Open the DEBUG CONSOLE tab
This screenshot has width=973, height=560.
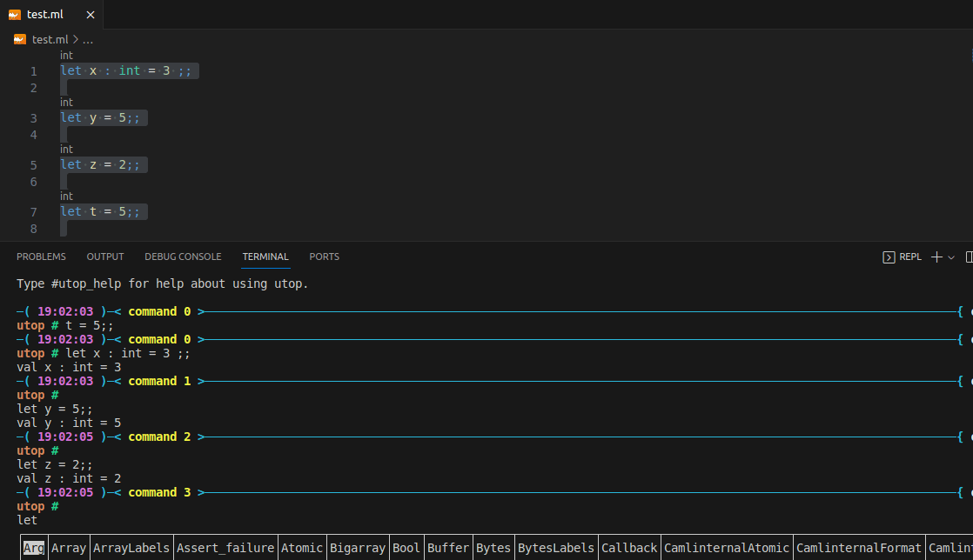(x=183, y=257)
